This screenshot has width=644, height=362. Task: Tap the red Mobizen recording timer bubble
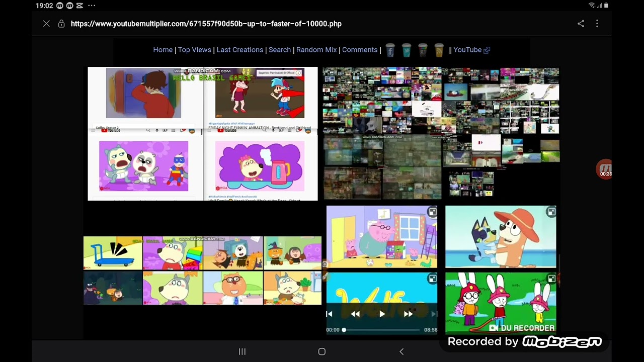point(604,169)
